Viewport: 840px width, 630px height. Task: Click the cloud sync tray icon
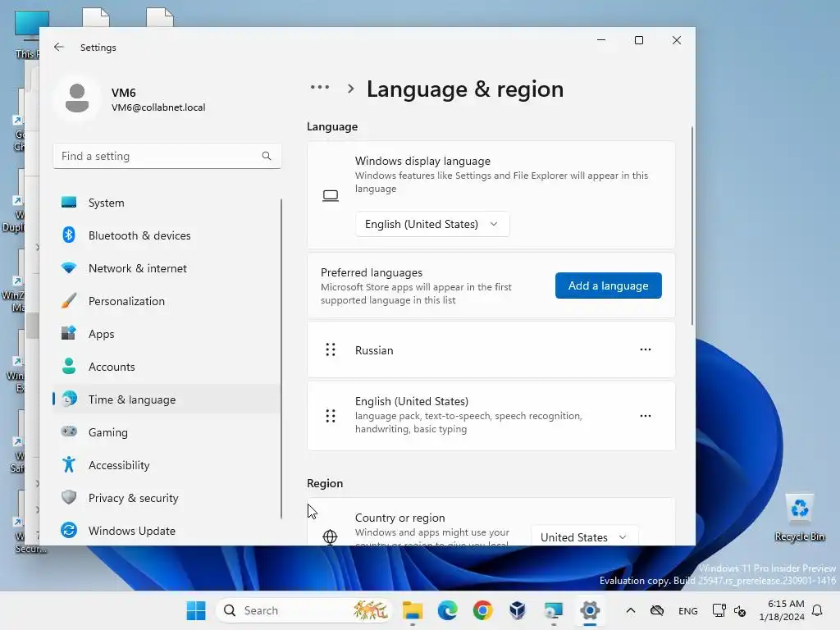pos(657,610)
